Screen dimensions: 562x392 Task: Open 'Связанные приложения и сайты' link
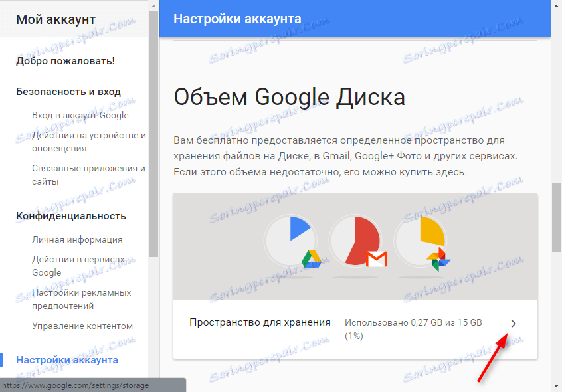88,175
